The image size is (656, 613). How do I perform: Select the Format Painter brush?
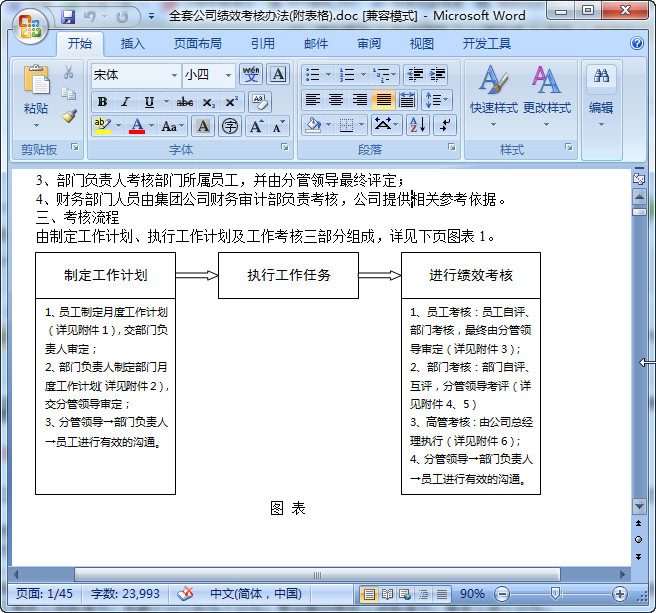(x=69, y=116)
